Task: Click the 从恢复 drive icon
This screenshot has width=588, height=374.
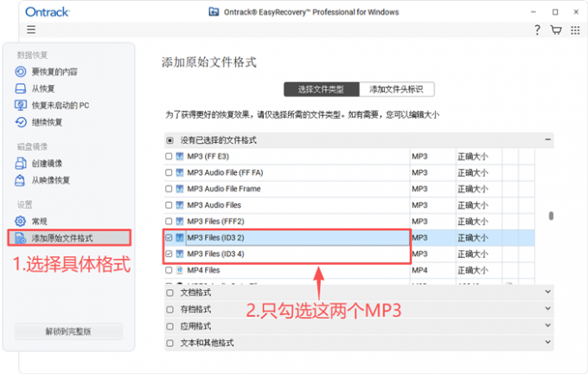Action: tap(20, 88)
